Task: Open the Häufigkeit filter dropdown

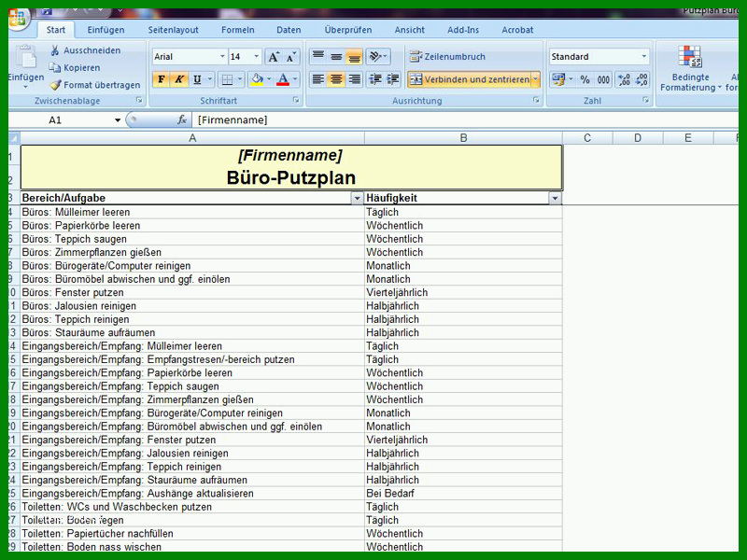Action: click(x=555, y=198)
